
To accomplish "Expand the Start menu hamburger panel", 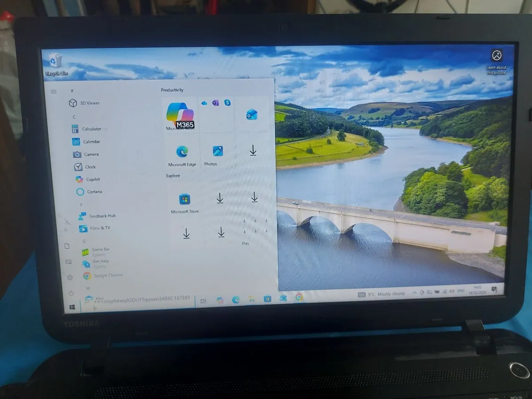I will 54,91.
